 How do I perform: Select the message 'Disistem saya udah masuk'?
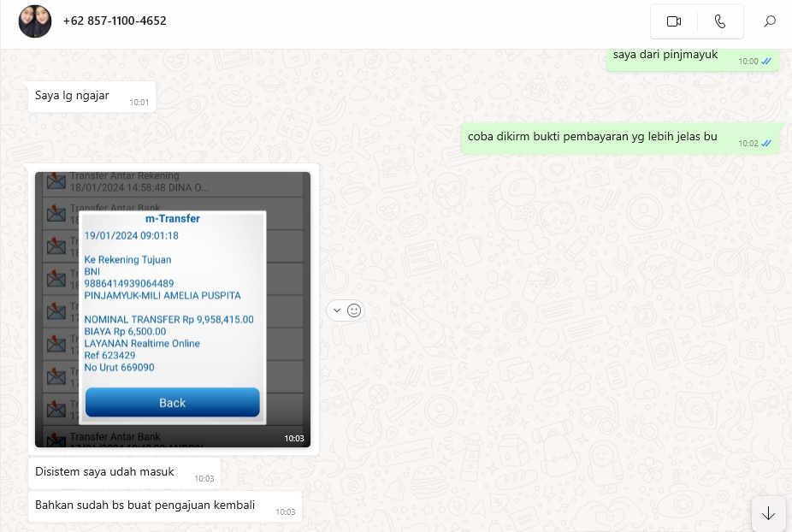click(124, 473)
